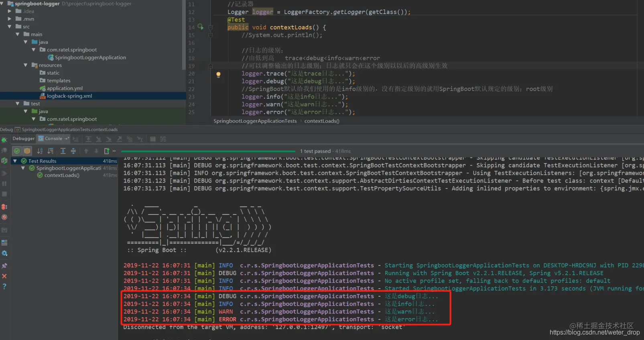Expand all test results

coord(63,151)
